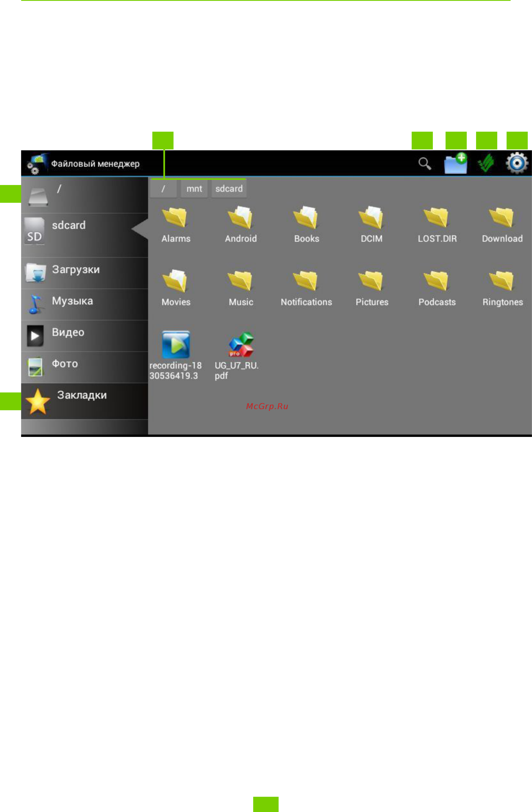532x812 pixels.
Task: Go to root slash breadcrumb
Action: [x=163, y=189]
